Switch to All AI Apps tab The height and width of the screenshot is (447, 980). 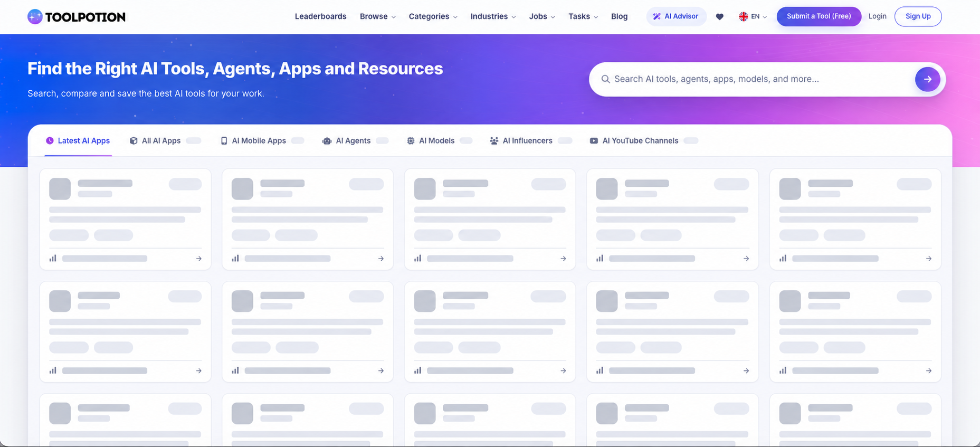(165, 141)
